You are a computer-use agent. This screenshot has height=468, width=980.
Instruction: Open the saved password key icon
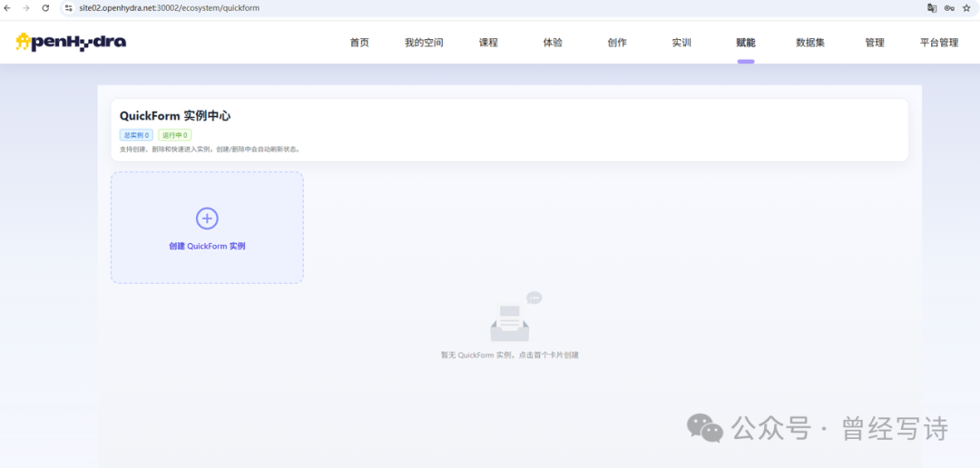[x=949, y=8]
